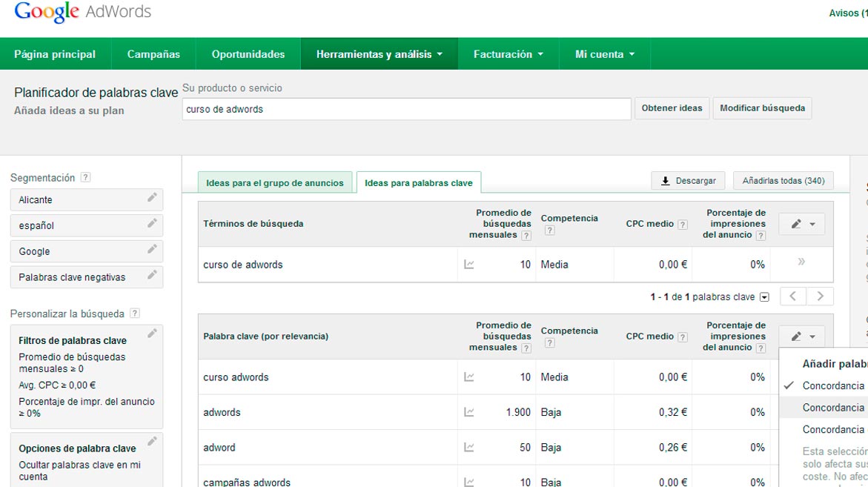868x487 pixels.
Task: Show trend chart icon for curso de adwords
Action: [469, 265]
